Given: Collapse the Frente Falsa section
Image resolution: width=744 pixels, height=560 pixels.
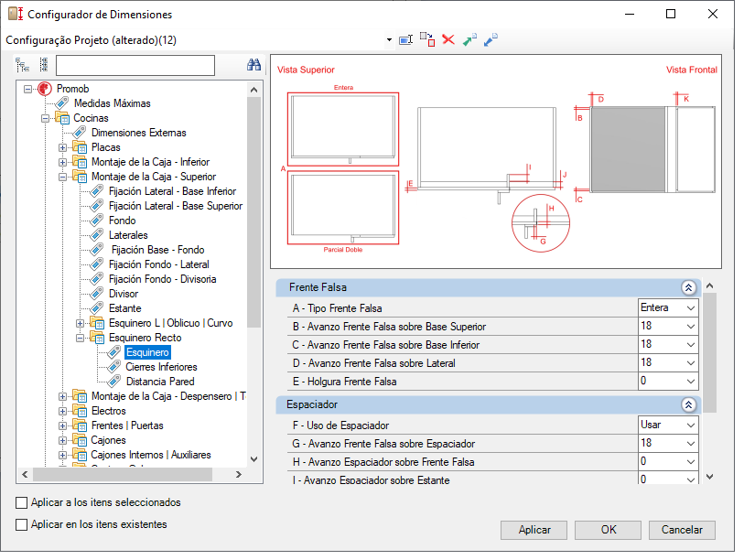Looking at the screenshot, I should [688, 287].
